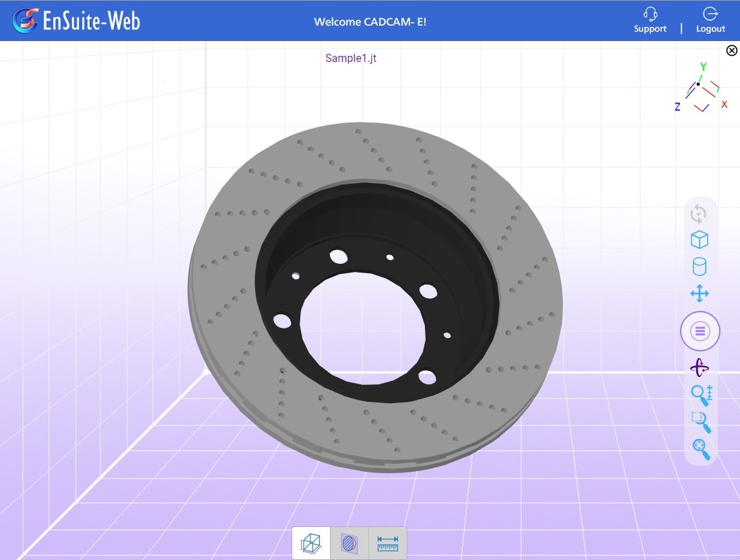
Task: Click the Sample1.jt file name
Action: pos(351,58)
